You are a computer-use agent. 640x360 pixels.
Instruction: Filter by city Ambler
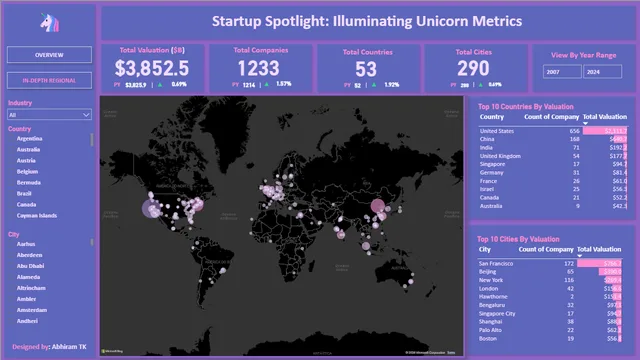27,299
